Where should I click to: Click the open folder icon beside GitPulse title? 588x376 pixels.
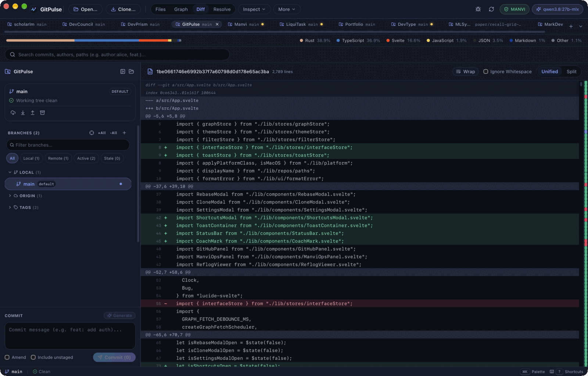click(x=131, y=72)
